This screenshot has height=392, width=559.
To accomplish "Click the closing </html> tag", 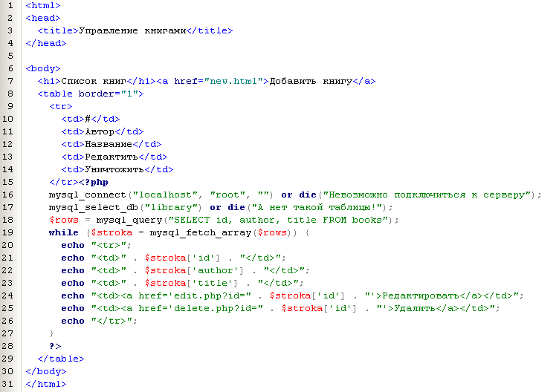I will point(46,384).
